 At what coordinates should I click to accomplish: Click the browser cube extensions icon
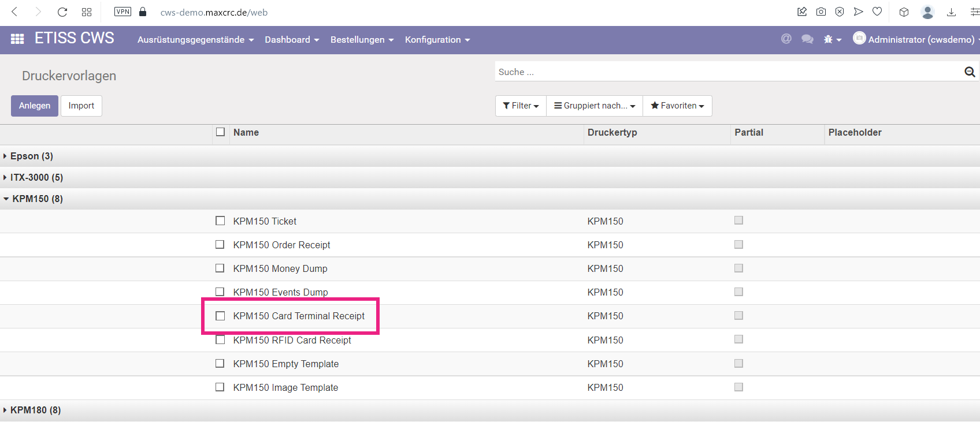(904, 12)
